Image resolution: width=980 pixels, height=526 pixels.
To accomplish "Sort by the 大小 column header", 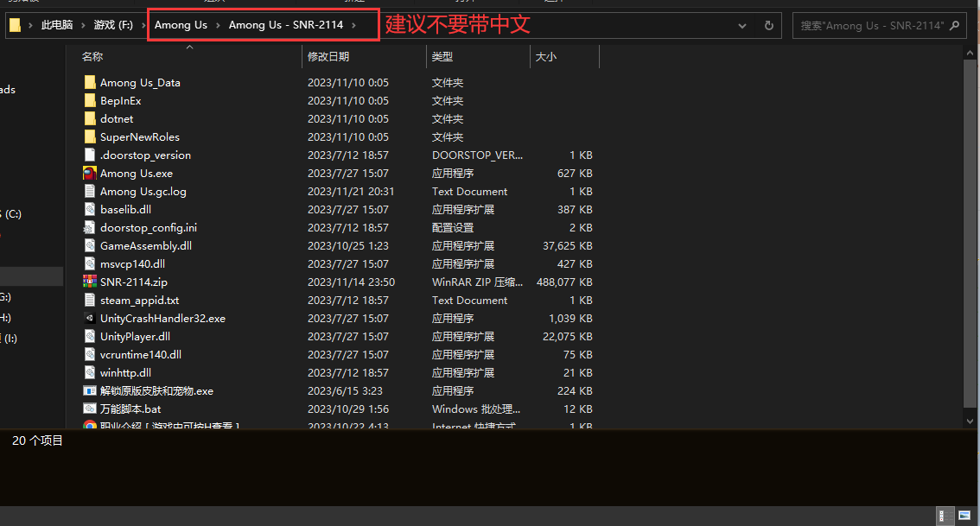I will point(545,57).
